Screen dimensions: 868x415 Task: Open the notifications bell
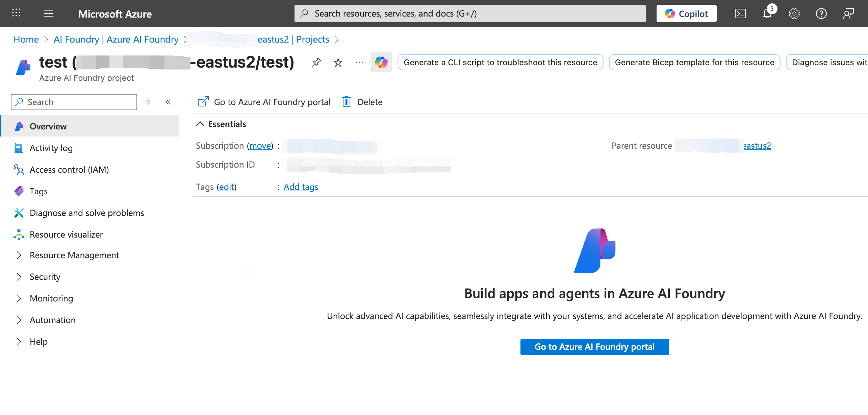pyautogui.click(x=767, y=14)
